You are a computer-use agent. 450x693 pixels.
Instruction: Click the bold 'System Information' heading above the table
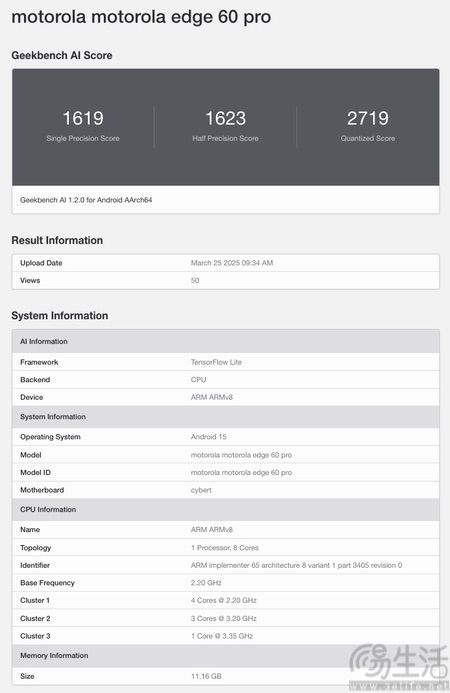point(60,316)
